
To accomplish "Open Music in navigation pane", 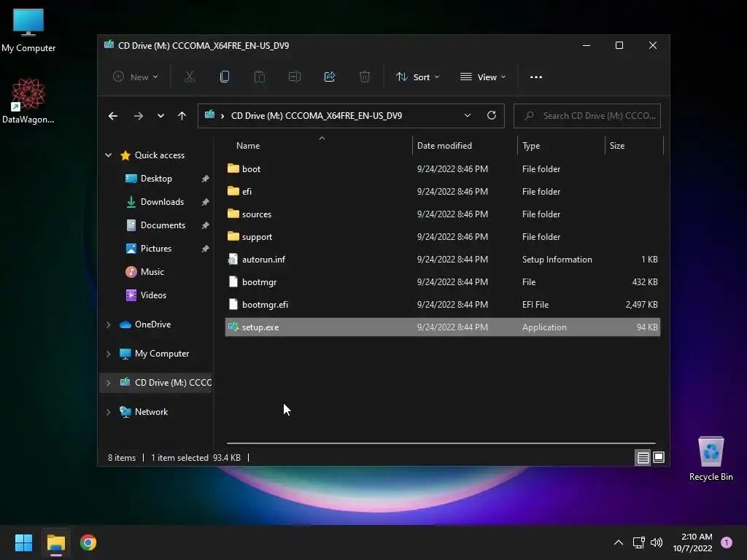I will 152,272.
